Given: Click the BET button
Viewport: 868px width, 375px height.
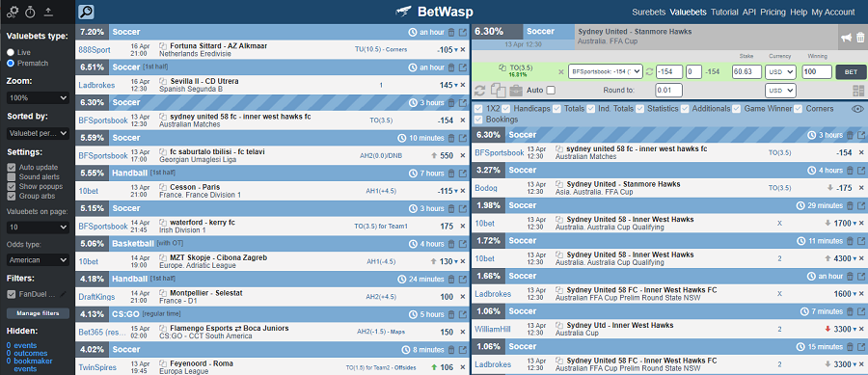Looking at the screenshot, I should pyautogui.click(x=851, y=72).
